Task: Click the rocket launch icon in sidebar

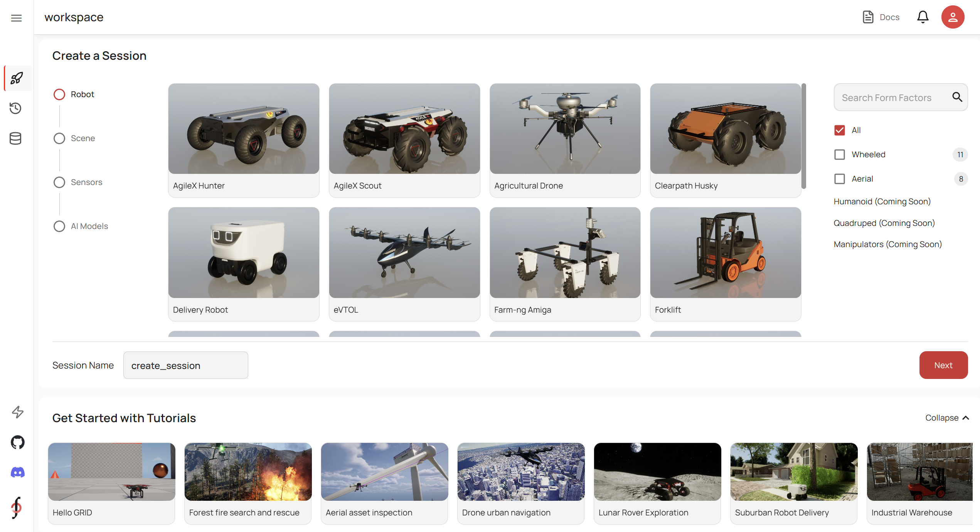Action: [x=17, y=78]
